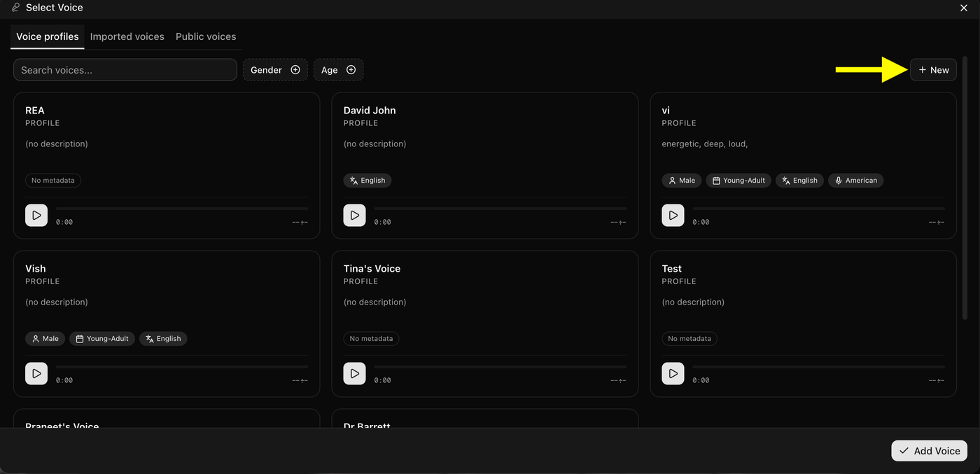
Task: Click the New voice button
Action: [x=933, y=70]
